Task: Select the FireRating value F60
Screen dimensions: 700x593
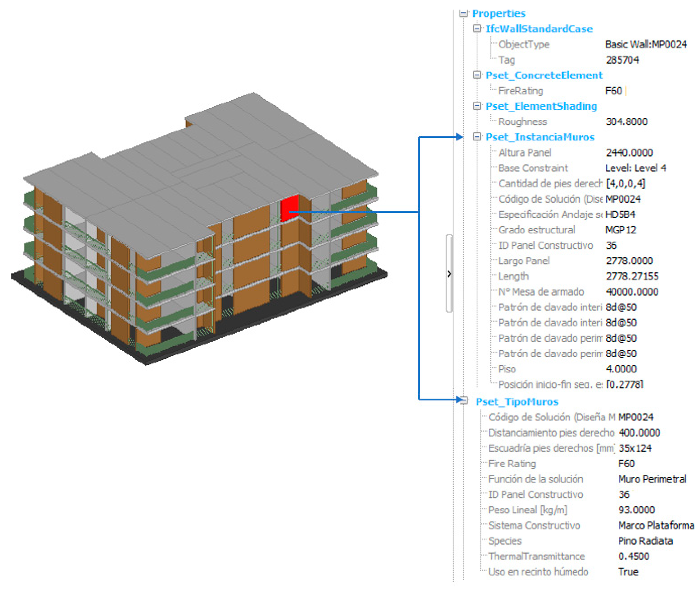Action: [x=613, y=91]
